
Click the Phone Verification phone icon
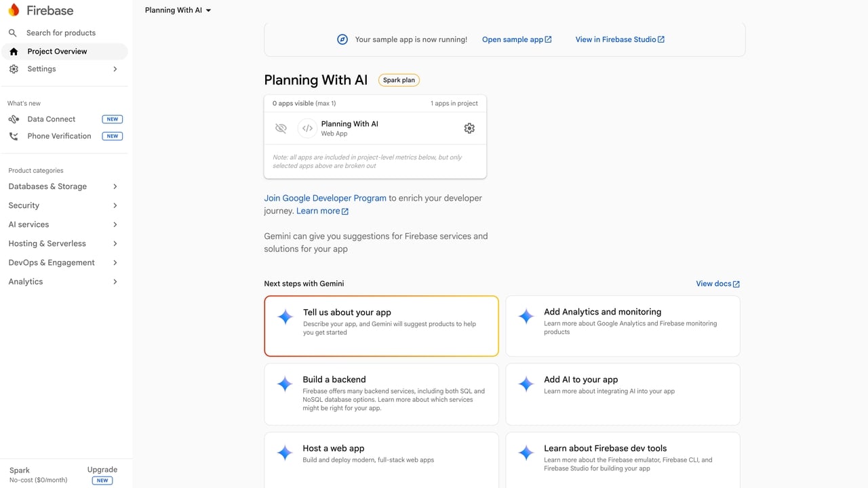coord(14,136)
